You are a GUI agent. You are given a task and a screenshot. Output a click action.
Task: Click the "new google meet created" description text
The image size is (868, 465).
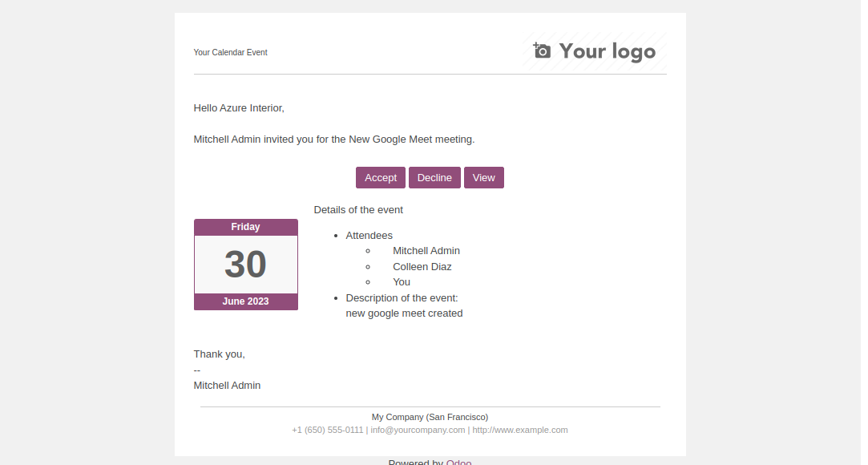pyautogui.click(x=404, y=313)
